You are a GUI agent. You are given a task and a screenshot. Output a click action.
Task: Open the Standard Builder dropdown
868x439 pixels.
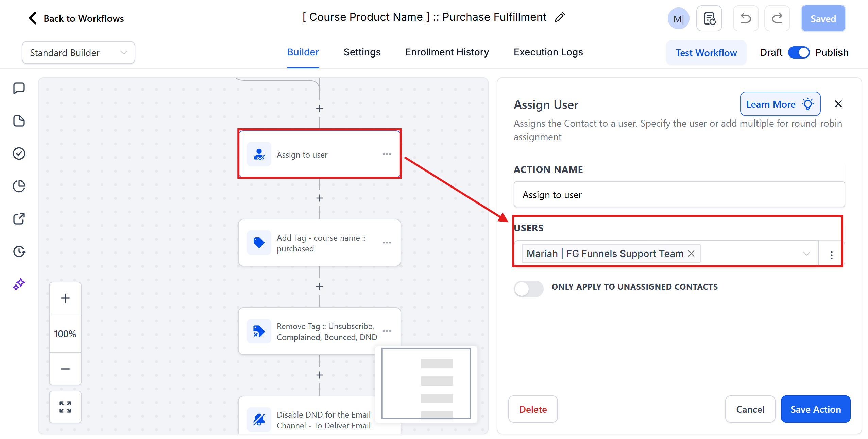pos(78,53)
